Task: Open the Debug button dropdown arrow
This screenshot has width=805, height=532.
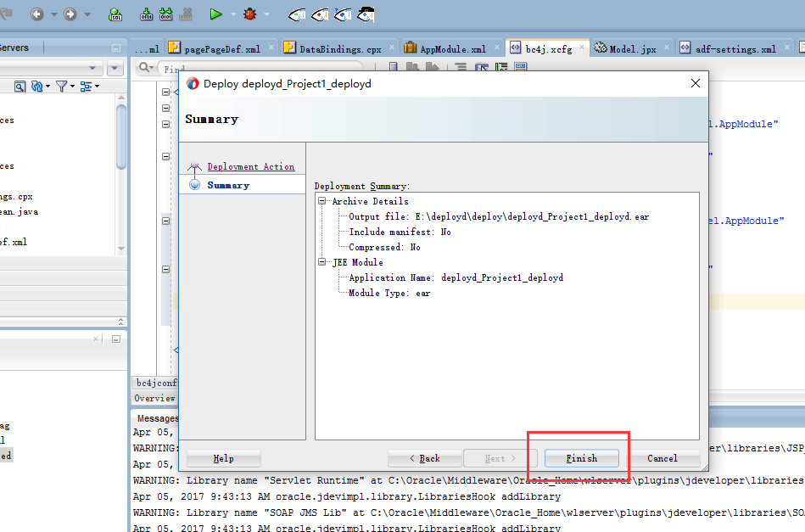Action: (266, 14)
